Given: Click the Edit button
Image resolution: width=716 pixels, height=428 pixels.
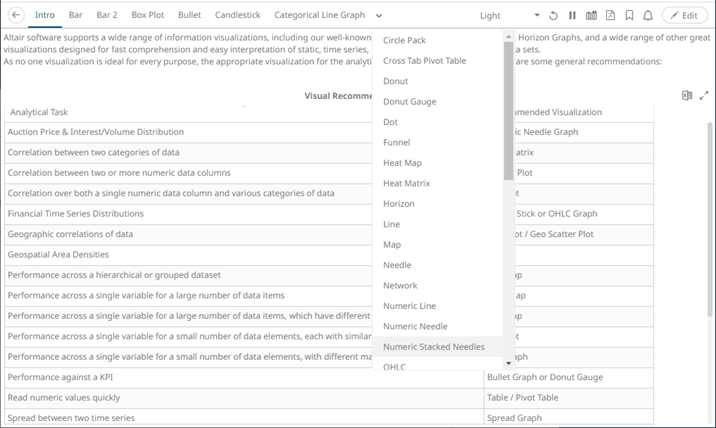Looking at the screenshot, I should [x=685, y=16].
